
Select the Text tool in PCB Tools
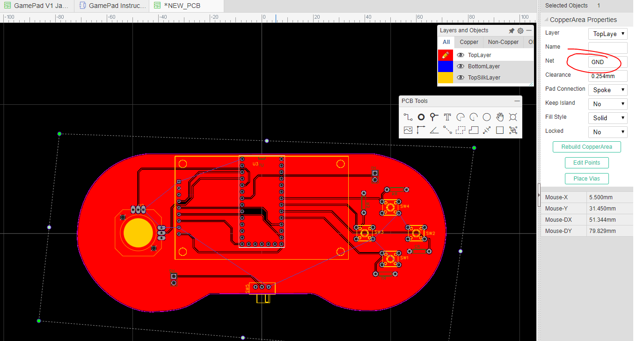[x=447, y=117]
